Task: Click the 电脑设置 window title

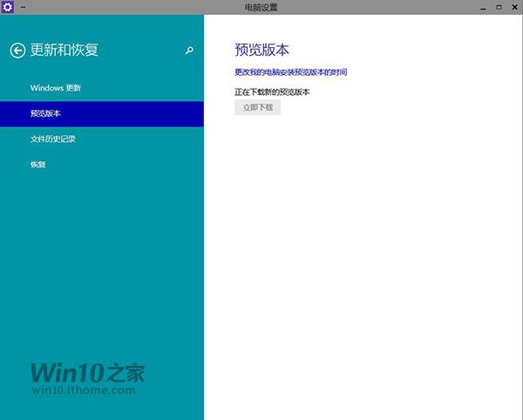Action: [261, 7]
